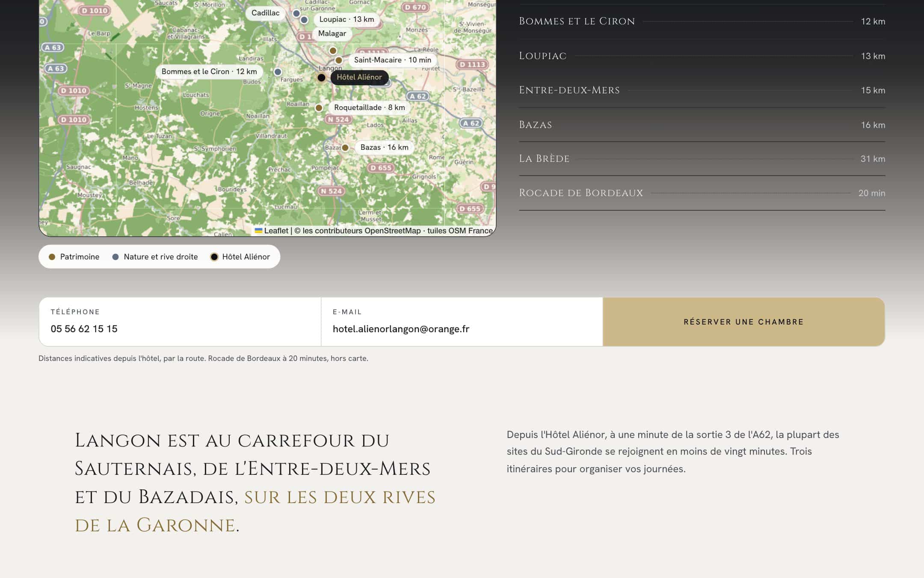Click the Malagar map label
This screenshot has height=578, width=924.
click(332, 33)
